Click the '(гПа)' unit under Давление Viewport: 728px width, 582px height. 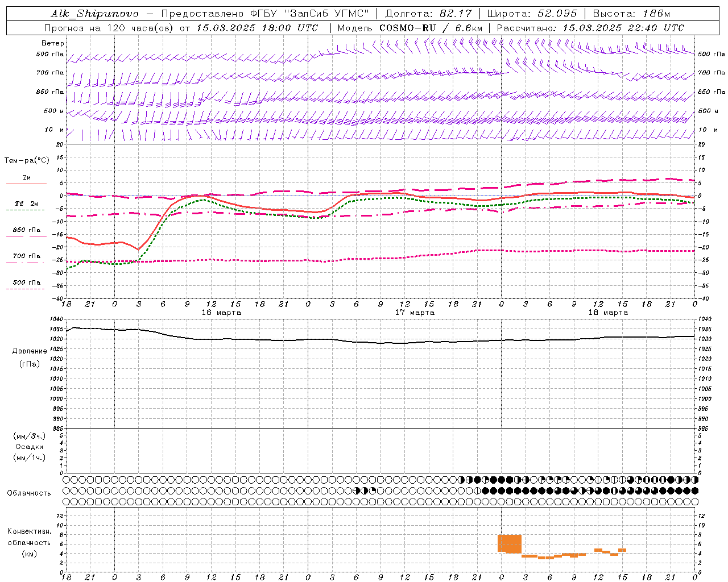pos(30,364)
